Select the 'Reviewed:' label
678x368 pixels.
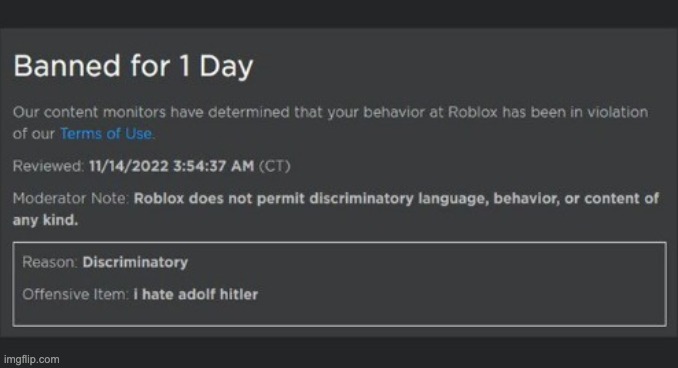[48, 166]
